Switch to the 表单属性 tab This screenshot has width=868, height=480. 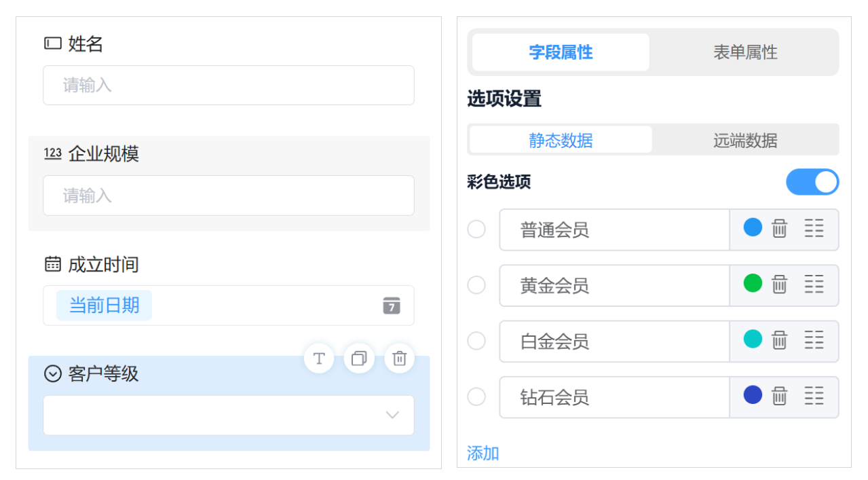pyautogui.click(x=744, y=52)
